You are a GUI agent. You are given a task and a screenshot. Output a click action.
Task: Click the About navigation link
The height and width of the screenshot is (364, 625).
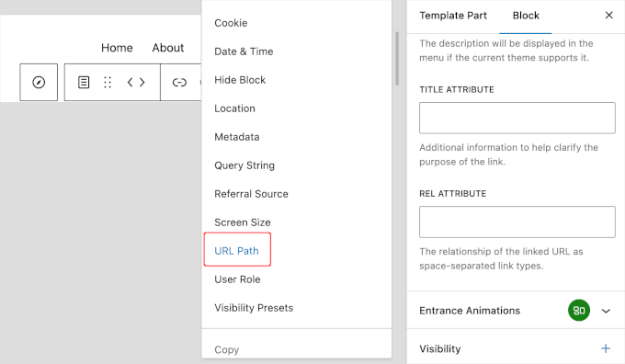click(168, 48)
